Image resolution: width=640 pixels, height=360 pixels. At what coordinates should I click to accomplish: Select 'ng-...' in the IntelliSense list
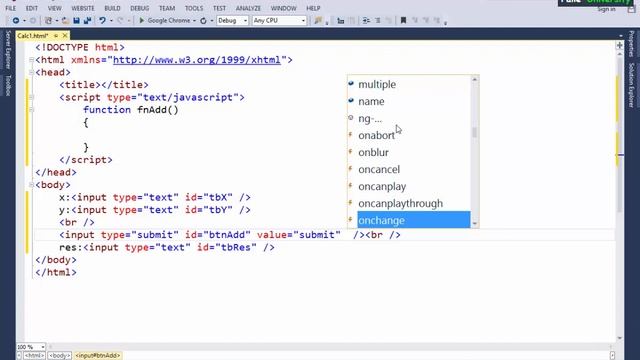(409, 118)
